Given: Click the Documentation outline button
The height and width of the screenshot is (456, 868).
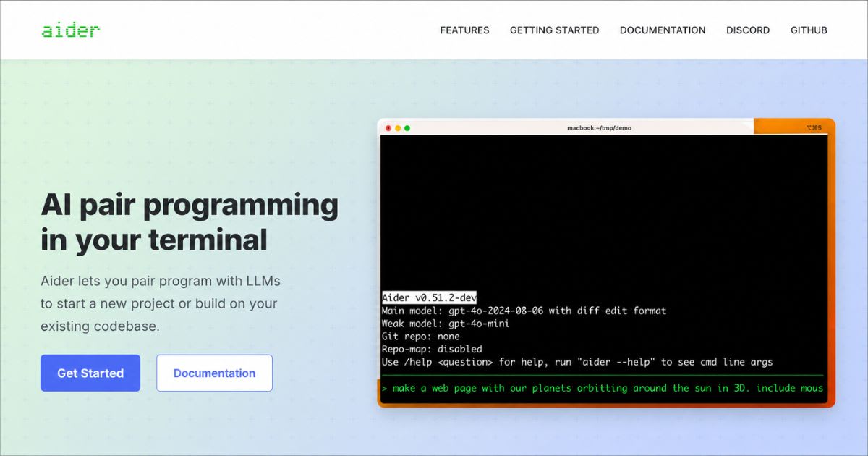Looking at the screenshot, I should [x=214, y=373].
